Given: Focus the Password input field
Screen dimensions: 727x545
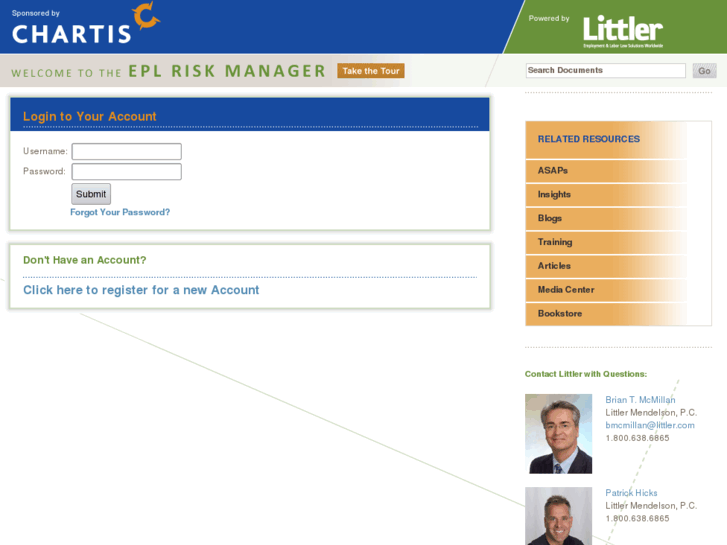Looking at the screenshot, I should point(127,172).
